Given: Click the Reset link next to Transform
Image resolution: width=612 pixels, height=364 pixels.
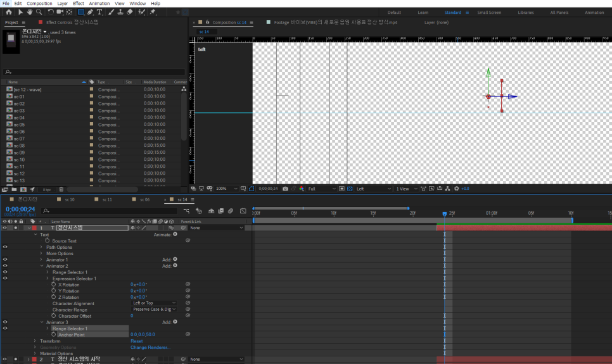Looking at the screenshot, I should click(137, 341).
